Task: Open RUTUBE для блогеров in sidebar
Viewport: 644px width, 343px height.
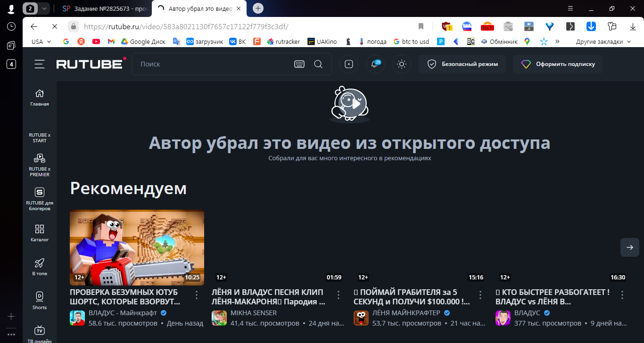Action: pyautogui.click(x=40, y=198)
